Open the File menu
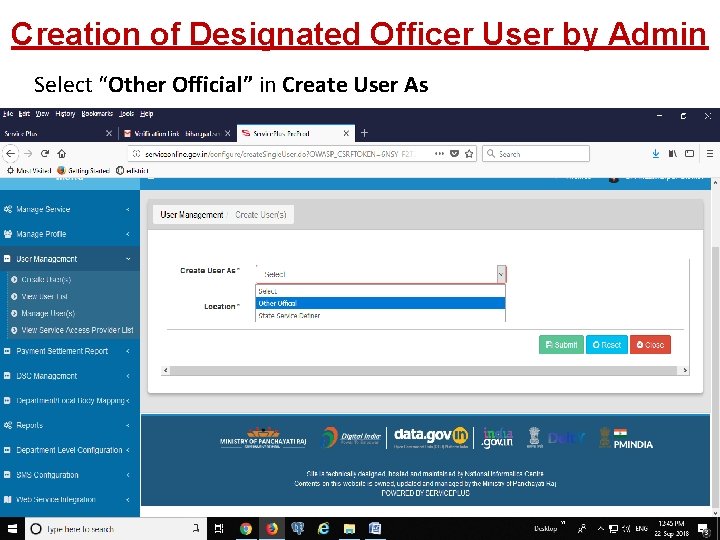The width and height of the screenshot is (720, 540). pyautogui.click(x=8, y=114)
